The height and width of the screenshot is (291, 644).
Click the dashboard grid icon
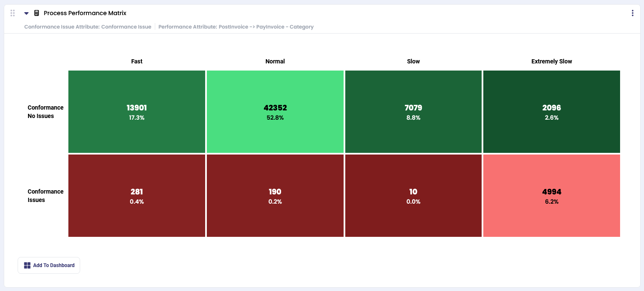27,265
